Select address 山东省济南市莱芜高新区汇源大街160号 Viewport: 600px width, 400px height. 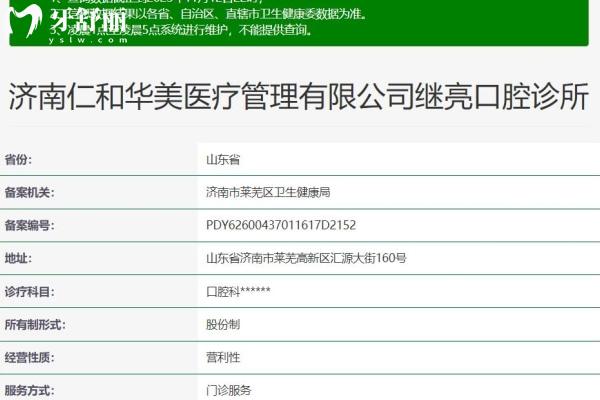tap(306, 258)
